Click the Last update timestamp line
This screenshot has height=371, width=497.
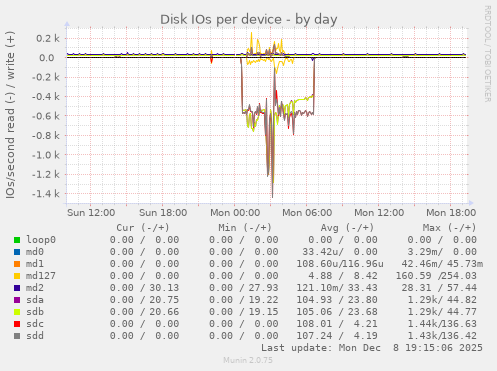pyautogui.click(x=372, y=348)
